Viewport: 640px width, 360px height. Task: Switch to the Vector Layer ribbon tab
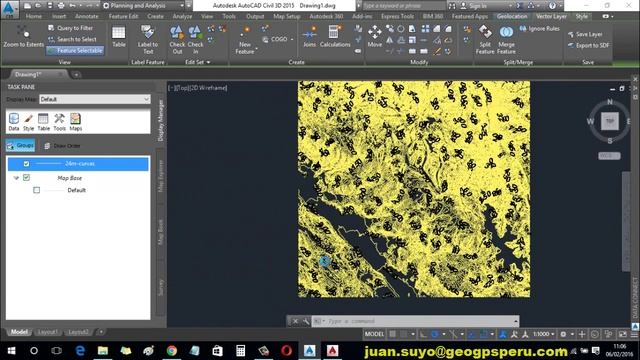pos(551,16)
